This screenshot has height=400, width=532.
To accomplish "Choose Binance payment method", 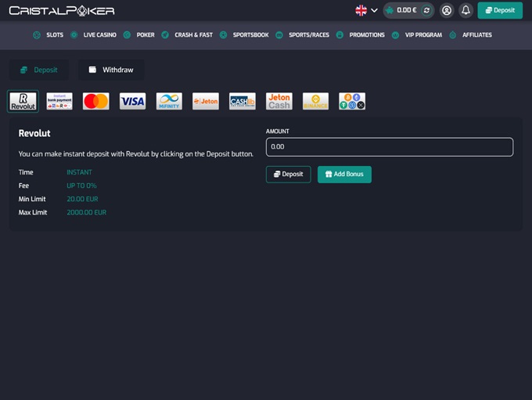I will tap(315, 101).
